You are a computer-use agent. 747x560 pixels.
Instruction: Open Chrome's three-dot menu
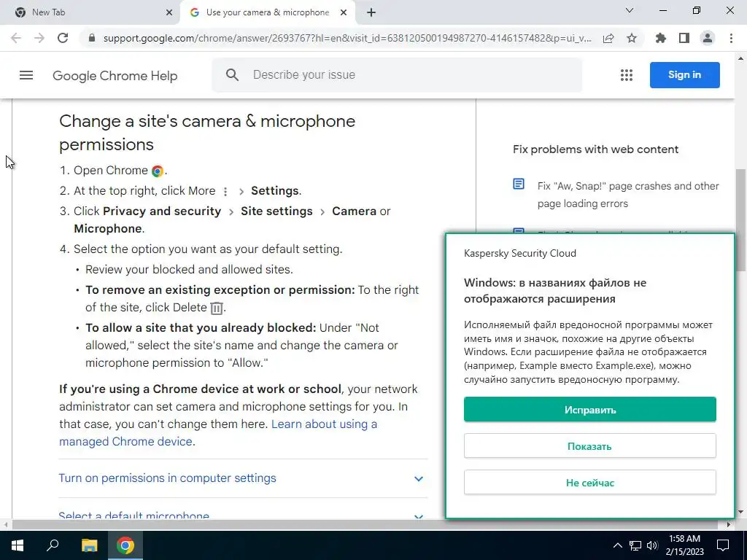731,38
